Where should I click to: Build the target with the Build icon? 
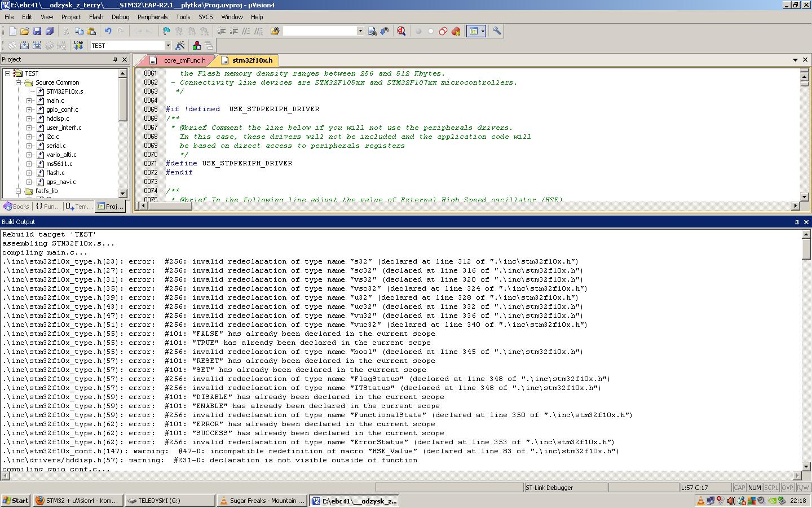(25, 45)
